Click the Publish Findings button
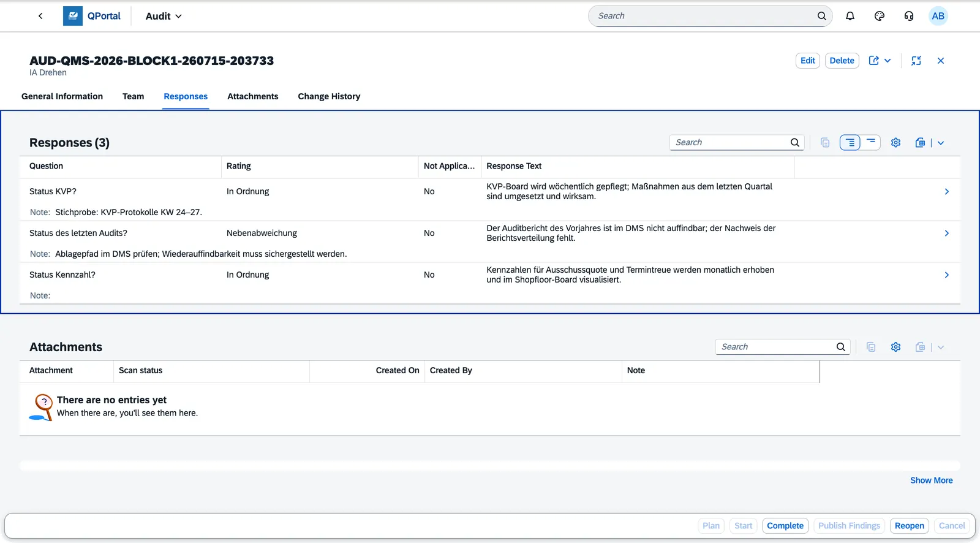 tap(849, 526)
